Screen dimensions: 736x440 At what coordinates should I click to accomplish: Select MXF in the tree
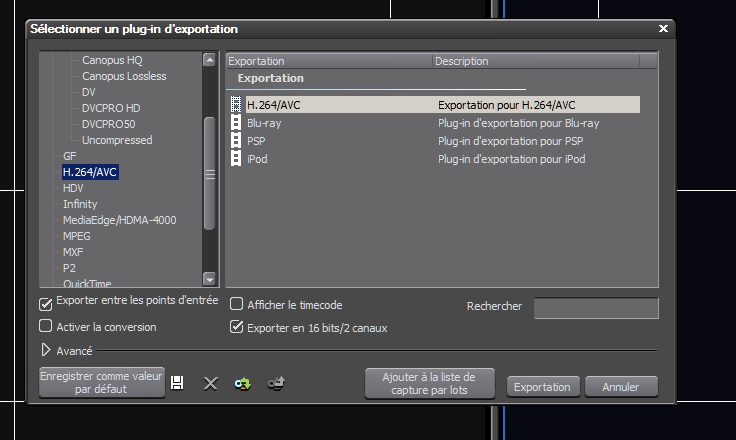[73, 252]
